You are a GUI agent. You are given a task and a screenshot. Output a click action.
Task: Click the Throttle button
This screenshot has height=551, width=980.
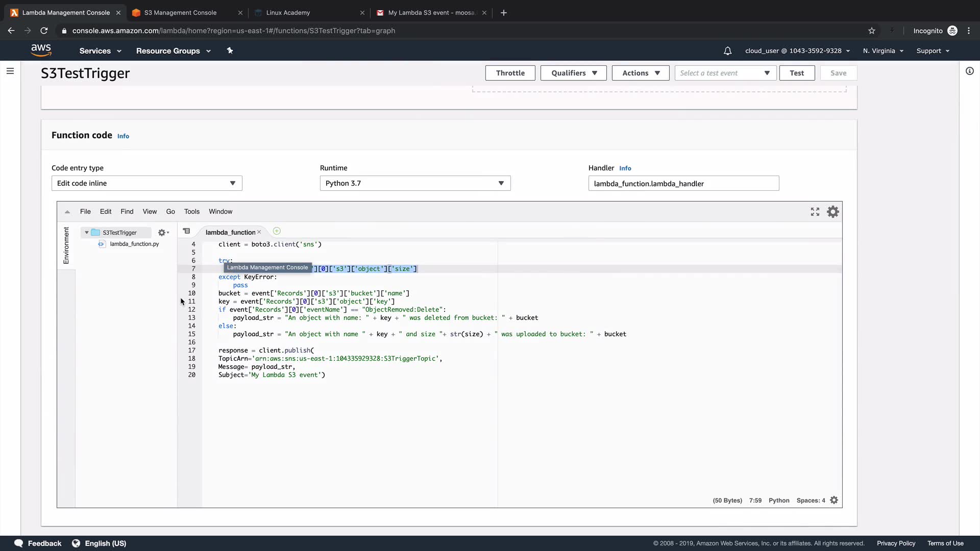[510, 73]
